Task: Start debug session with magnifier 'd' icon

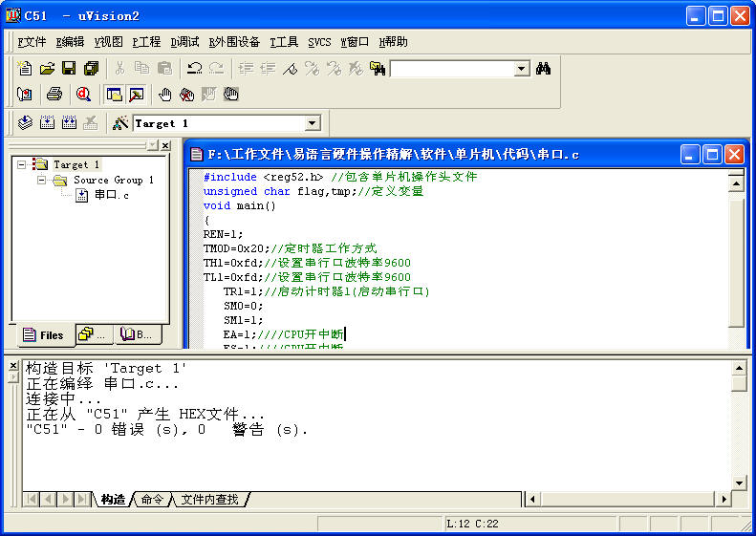Action: tap(83, 94)
